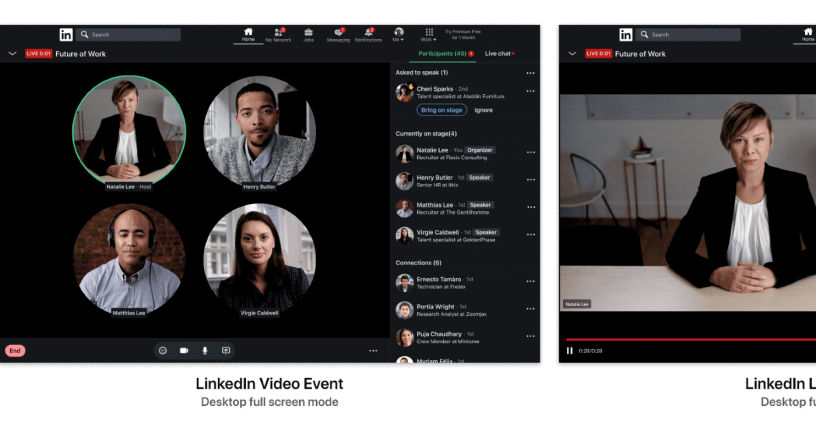This screenshot has height=427, width=816.
Task: Select Henry Butler in the participants list
Action: coord(465,180)
